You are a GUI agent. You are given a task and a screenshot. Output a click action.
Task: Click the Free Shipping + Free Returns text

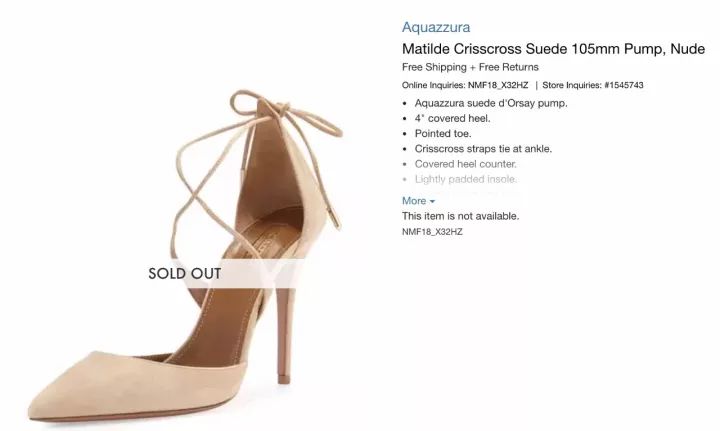point(462,67)
